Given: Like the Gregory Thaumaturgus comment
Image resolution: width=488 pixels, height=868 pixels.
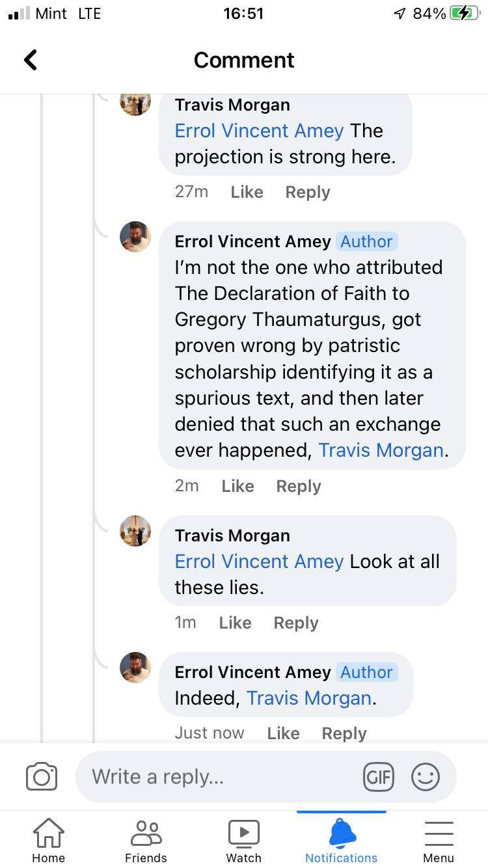Looking at the screenshot, I should (x=237, y=486).
